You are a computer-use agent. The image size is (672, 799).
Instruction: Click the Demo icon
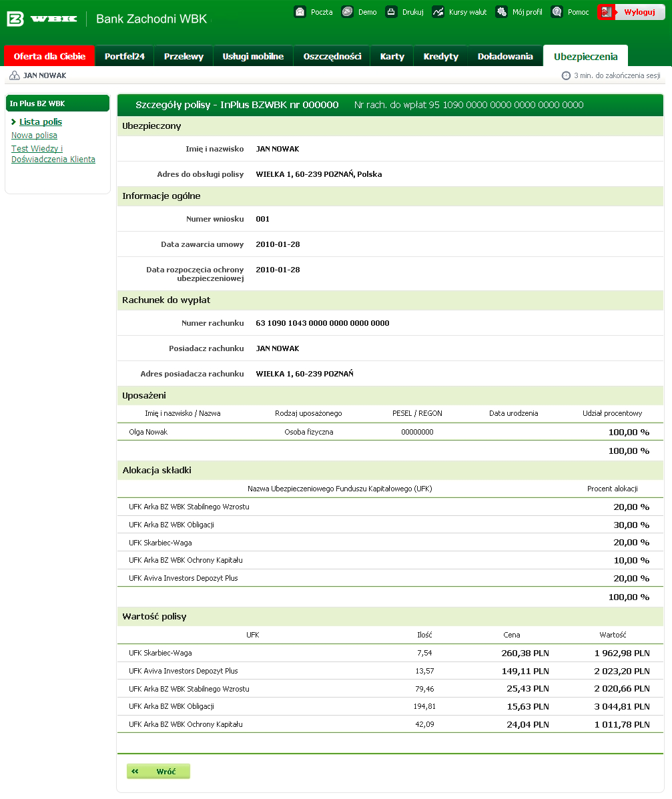click(348, 12)
